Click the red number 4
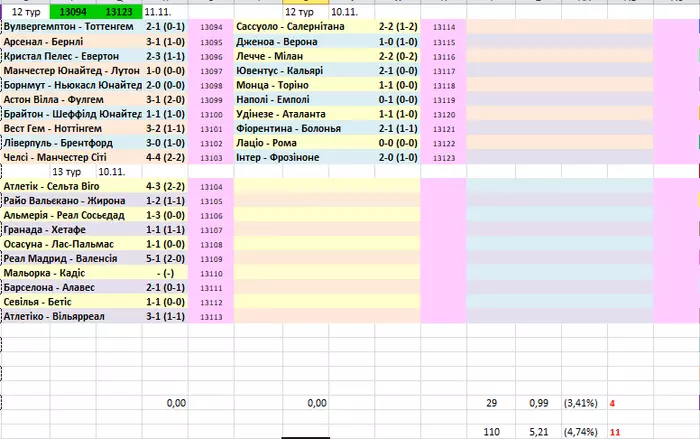The height and width of the screenshot is (439, 700). [x=612, y=403]
